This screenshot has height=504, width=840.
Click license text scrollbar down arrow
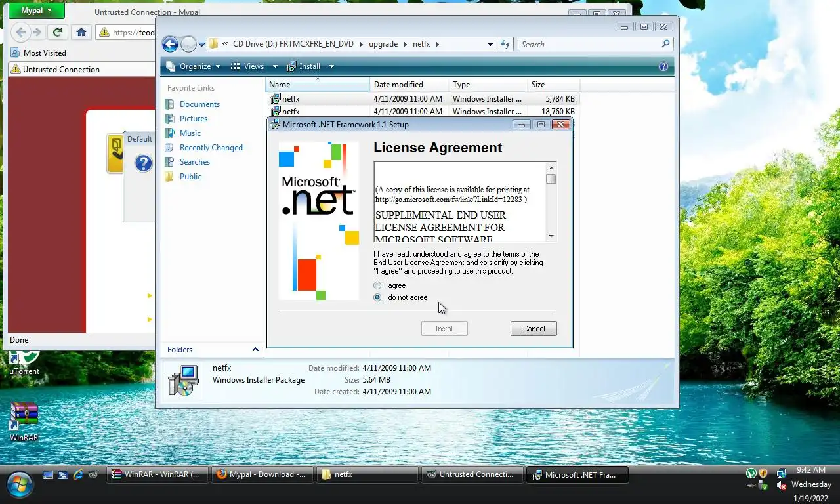(x=551, y=236)
